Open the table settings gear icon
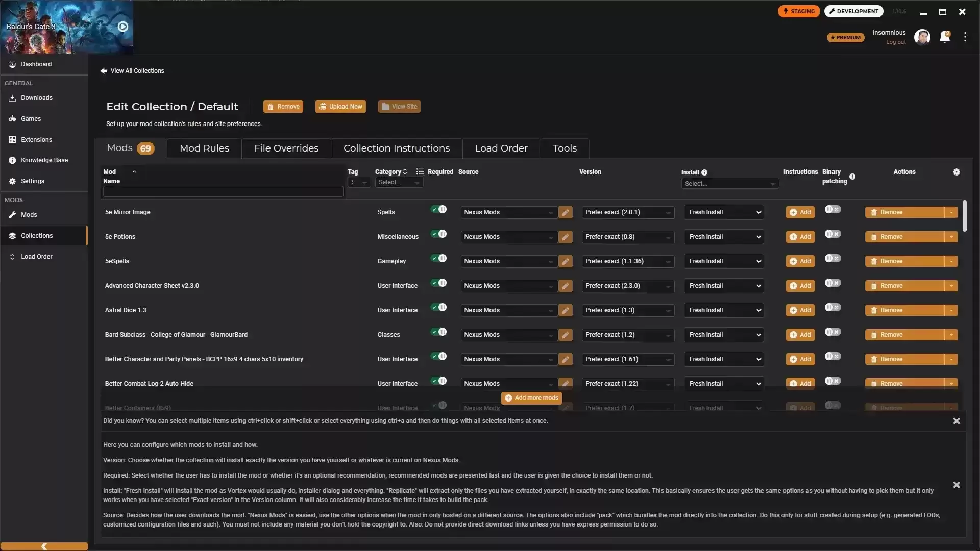980x551 pixels. click(957, 172)
